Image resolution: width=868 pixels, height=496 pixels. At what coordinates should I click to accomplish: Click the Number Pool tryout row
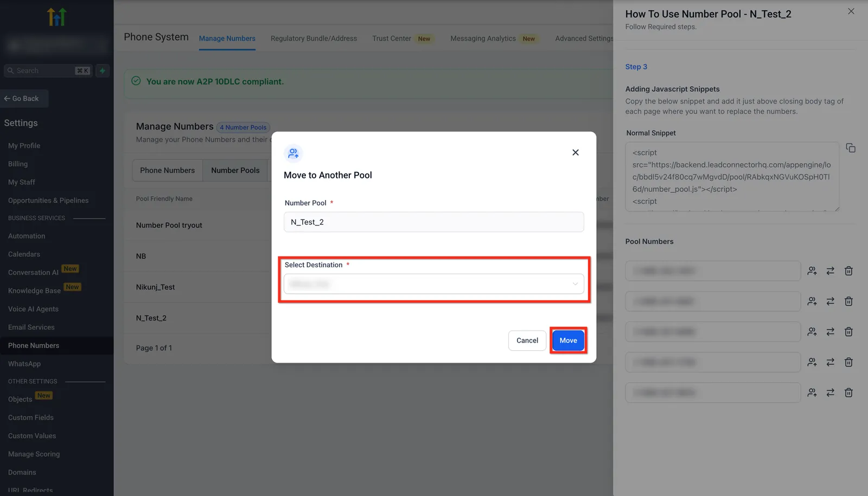coord(169,225)
